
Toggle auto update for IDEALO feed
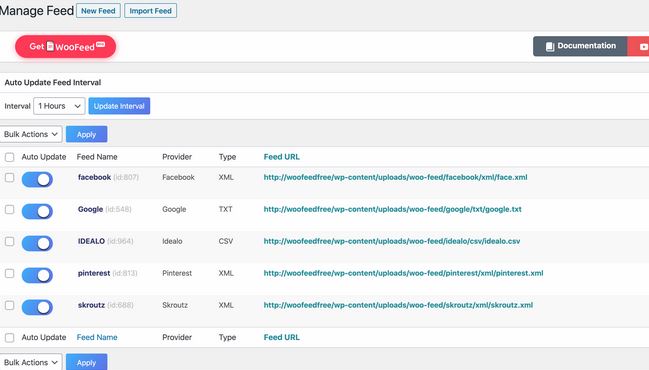(x=37, y=243)
